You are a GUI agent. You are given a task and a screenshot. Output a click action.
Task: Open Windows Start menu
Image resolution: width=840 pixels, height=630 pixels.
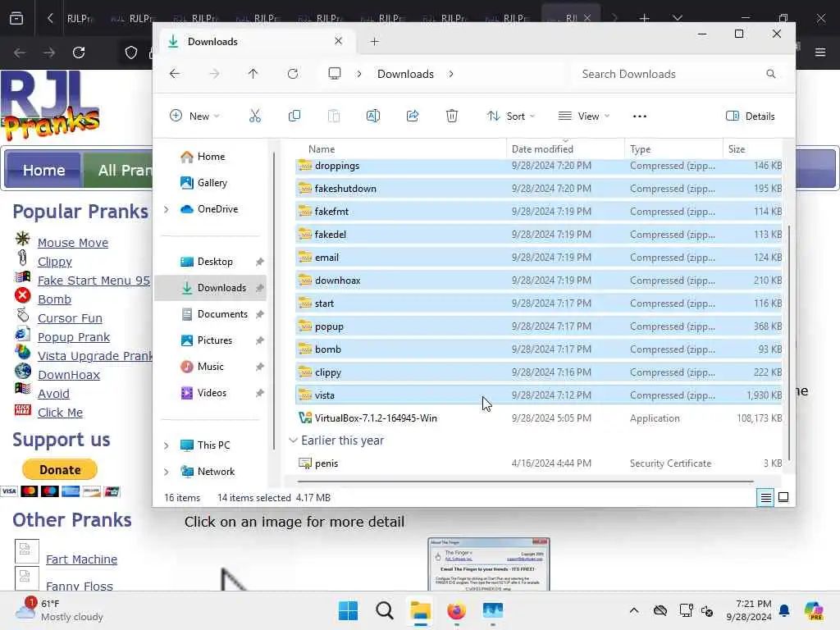point(348,610)
